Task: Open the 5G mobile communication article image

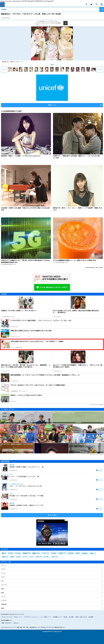Action: coord(26,238)
